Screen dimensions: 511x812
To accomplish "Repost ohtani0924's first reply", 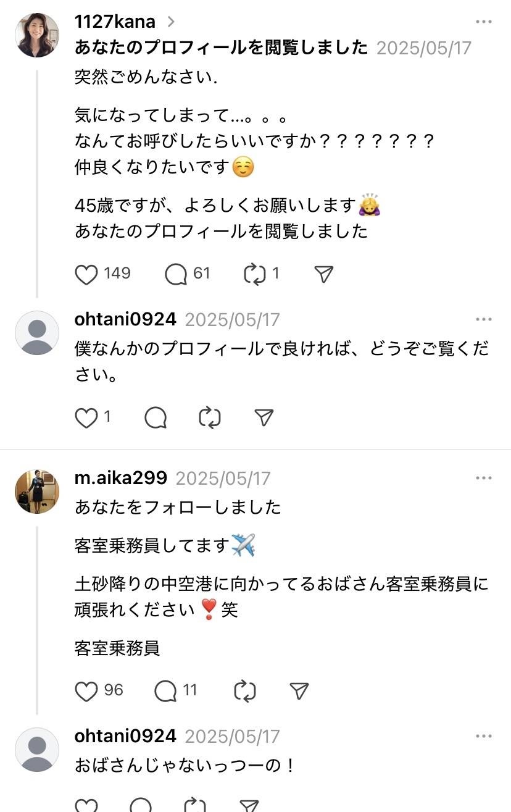I will pyautogui.click(x=210, y=418).
